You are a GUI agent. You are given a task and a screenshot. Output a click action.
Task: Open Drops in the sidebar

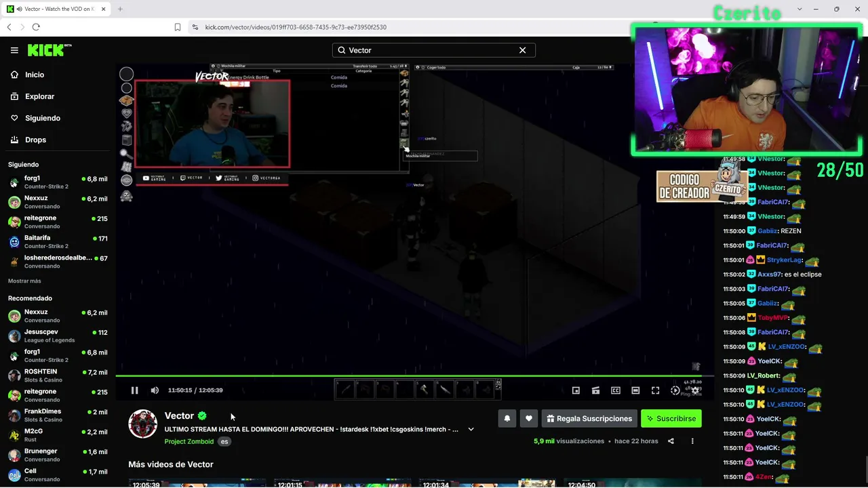coord(58,140)
